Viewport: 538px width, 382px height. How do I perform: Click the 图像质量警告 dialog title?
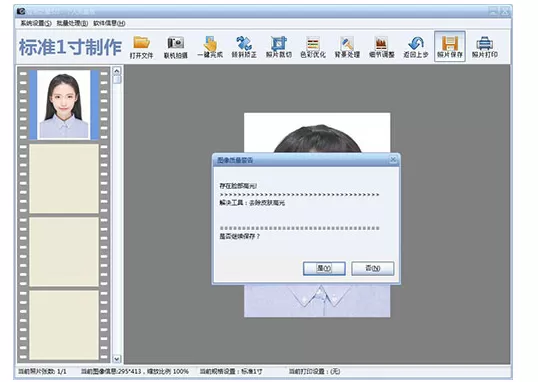point(235,160)
